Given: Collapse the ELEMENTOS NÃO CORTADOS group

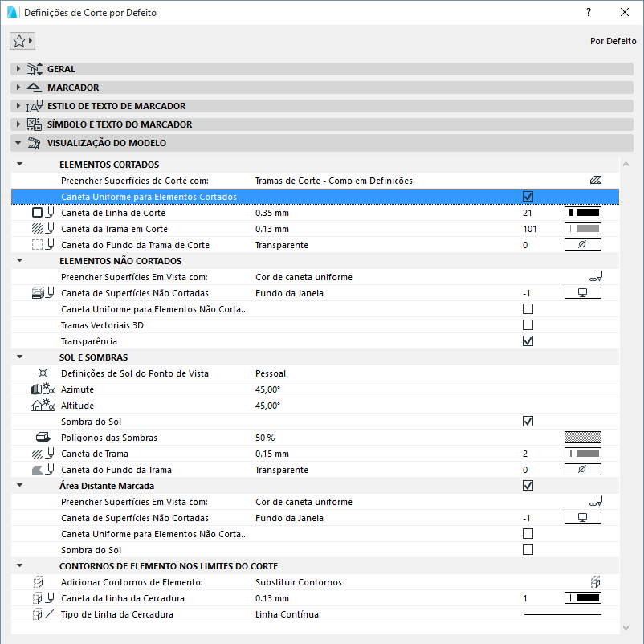Looking at the screenshot, I should pyautogui.click(x=20, y=260).
